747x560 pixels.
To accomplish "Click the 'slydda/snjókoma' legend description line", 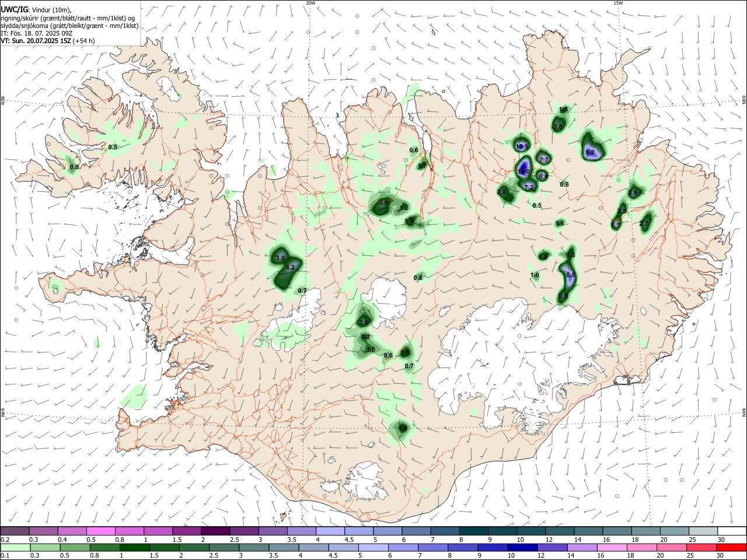I will [69, 26].
